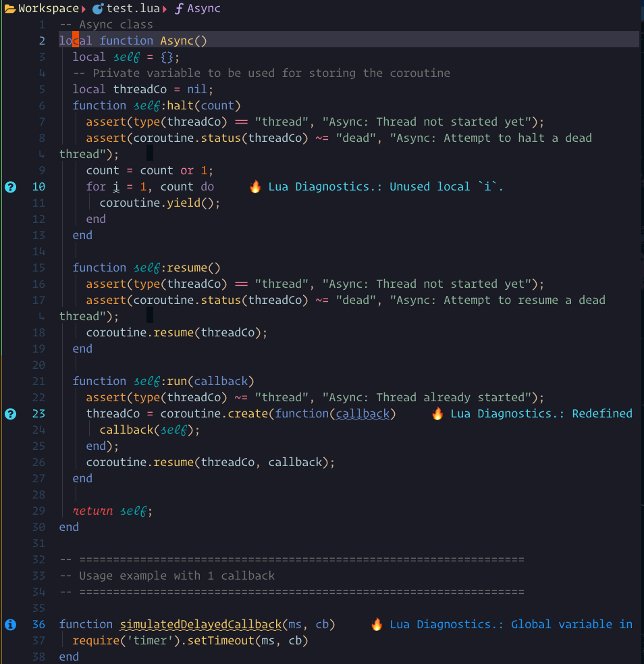The image size is (644, 664).
Task: Click the flame icon on line 10 diagnostic
Action: [255, 186]
